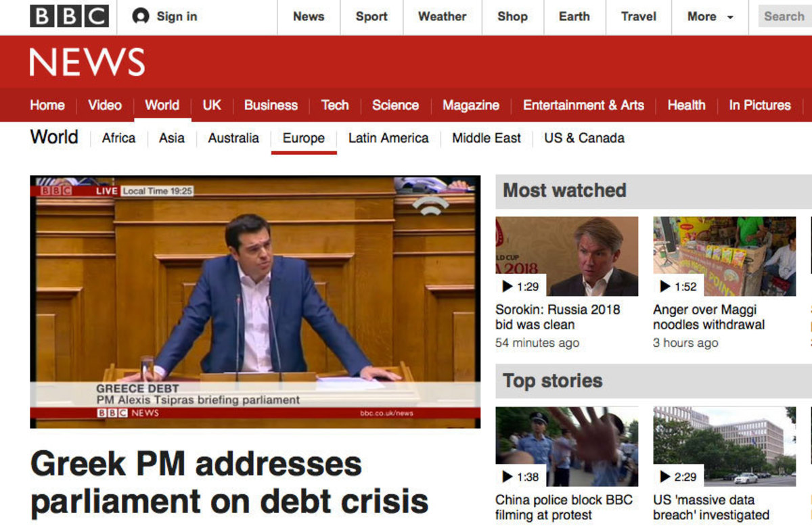
Task: Select the In Pictures tab
Action: pos(760,105)
